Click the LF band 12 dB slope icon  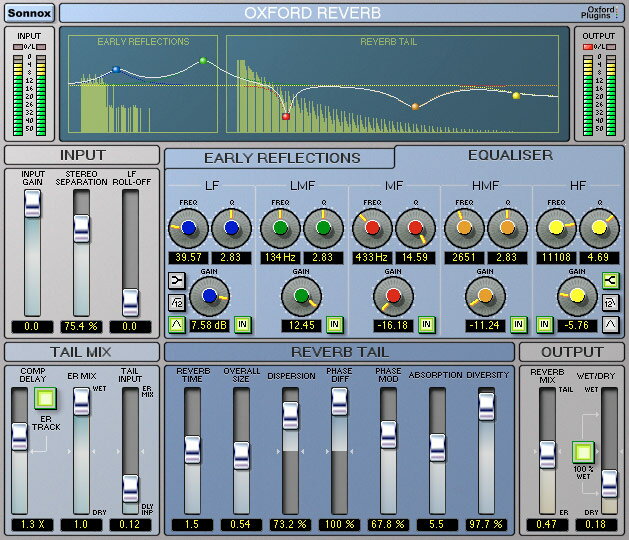177,302
